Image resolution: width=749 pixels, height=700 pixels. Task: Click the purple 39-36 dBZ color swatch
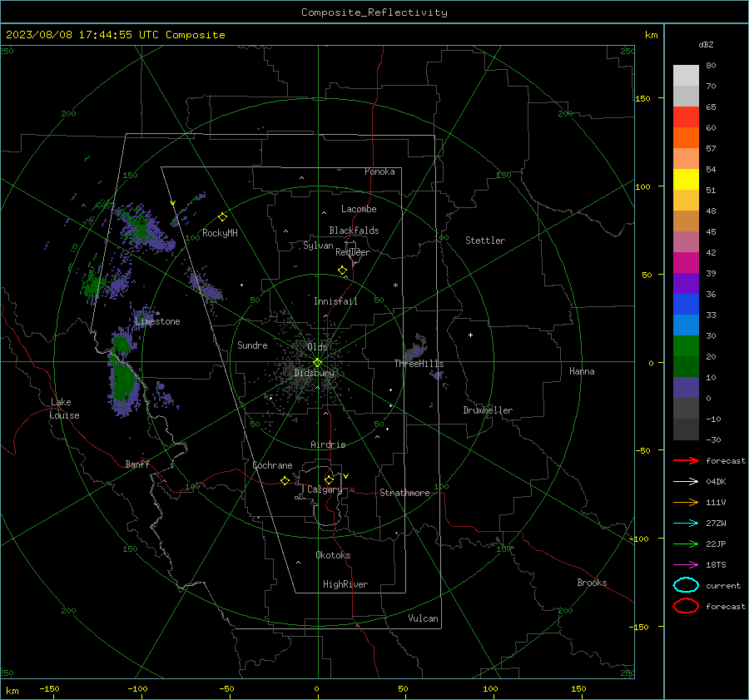point(686,283)
